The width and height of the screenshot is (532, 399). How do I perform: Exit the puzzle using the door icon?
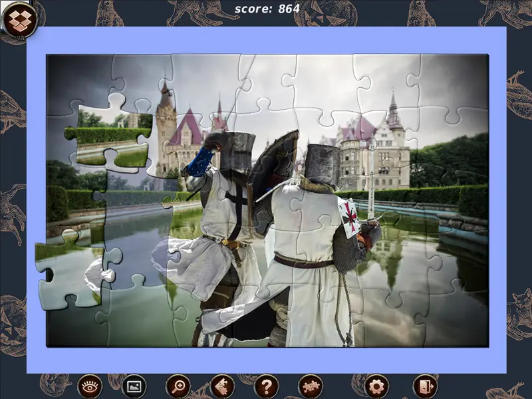point(424,386)
